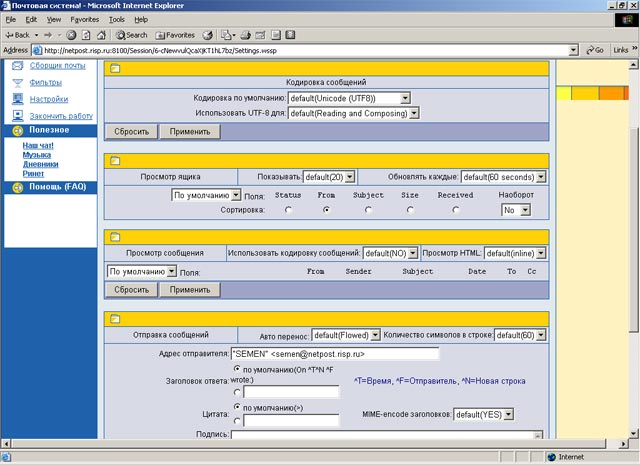Open the Edit menu

click(x=31, y=20)
